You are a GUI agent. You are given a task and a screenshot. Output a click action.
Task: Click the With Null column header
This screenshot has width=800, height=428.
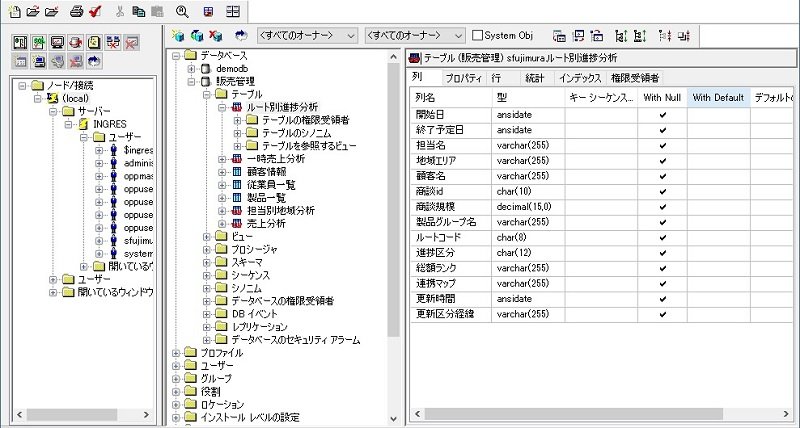pyautogui.click(x=662, y=97)
